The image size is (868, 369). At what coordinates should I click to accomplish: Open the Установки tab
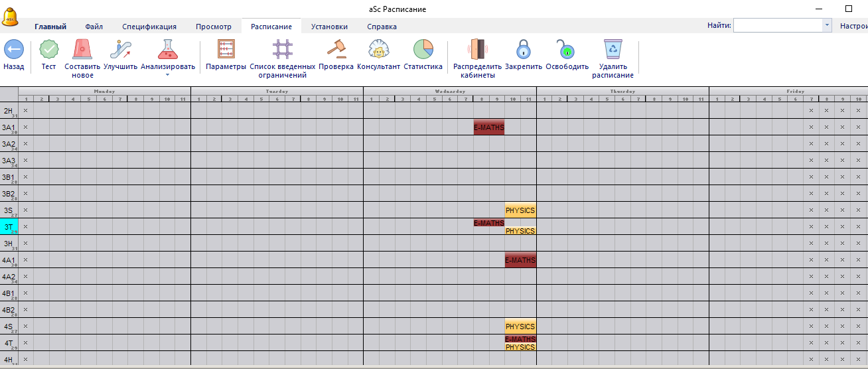329,27
